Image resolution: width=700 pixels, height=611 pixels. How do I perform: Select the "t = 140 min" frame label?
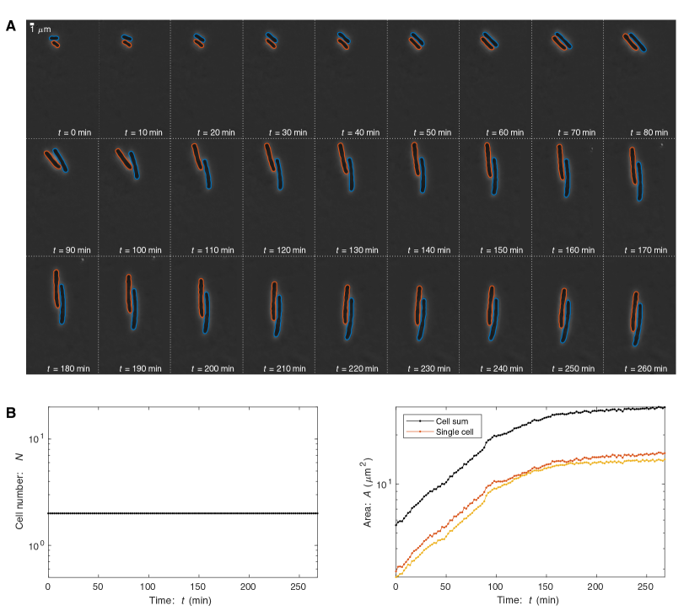(428, 250)
